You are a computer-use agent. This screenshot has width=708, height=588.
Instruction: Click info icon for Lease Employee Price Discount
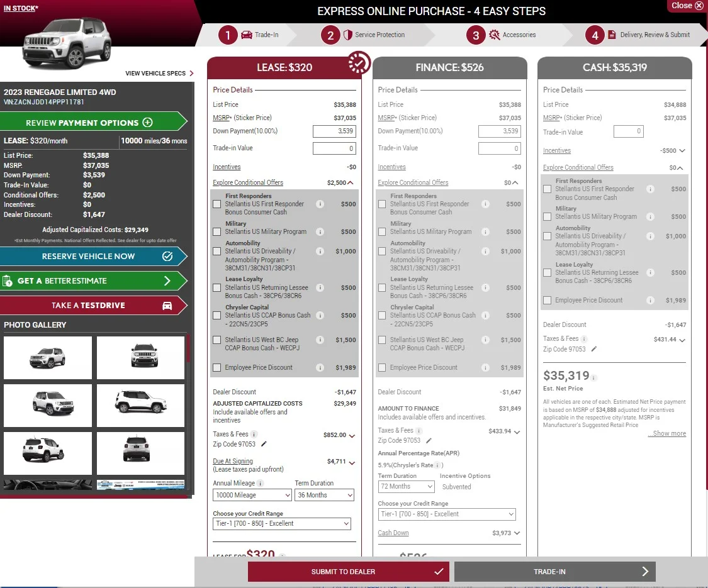pyautogui.click(x=320, y=368)
